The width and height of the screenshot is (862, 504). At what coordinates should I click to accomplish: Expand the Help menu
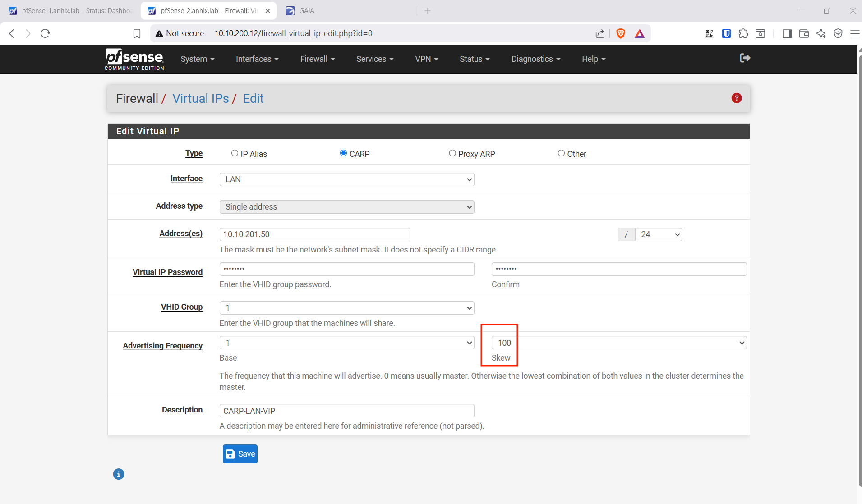point(594,59)
